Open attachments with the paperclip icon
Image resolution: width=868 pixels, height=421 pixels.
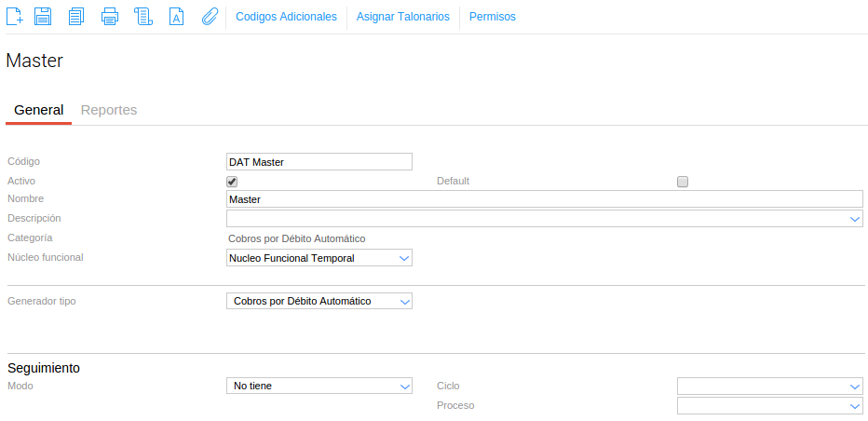210,16
